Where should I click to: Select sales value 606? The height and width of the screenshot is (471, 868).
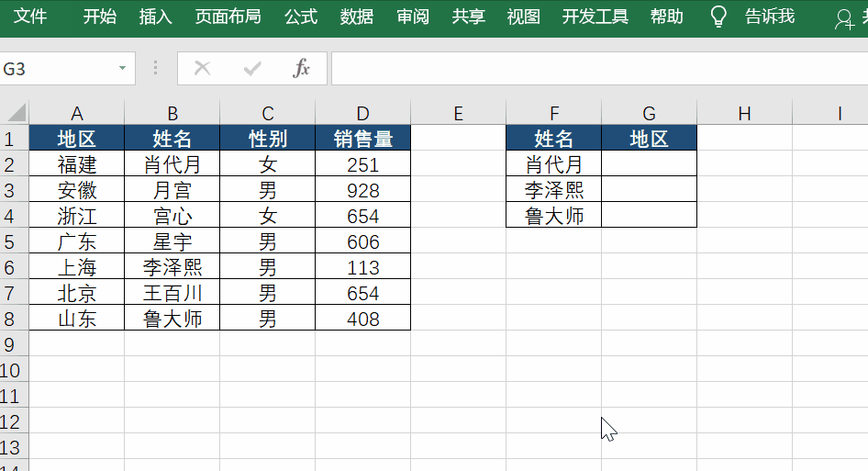[362, 241]
